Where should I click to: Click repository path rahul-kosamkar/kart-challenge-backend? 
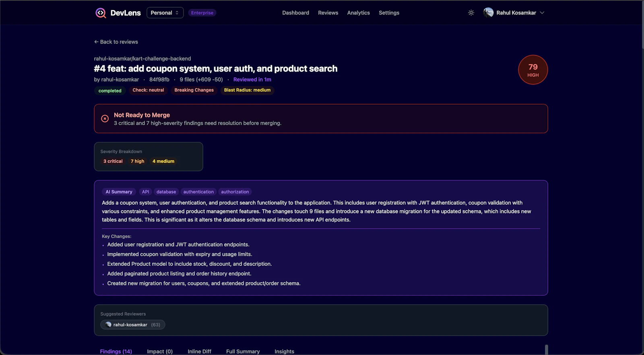click(142, 59)
